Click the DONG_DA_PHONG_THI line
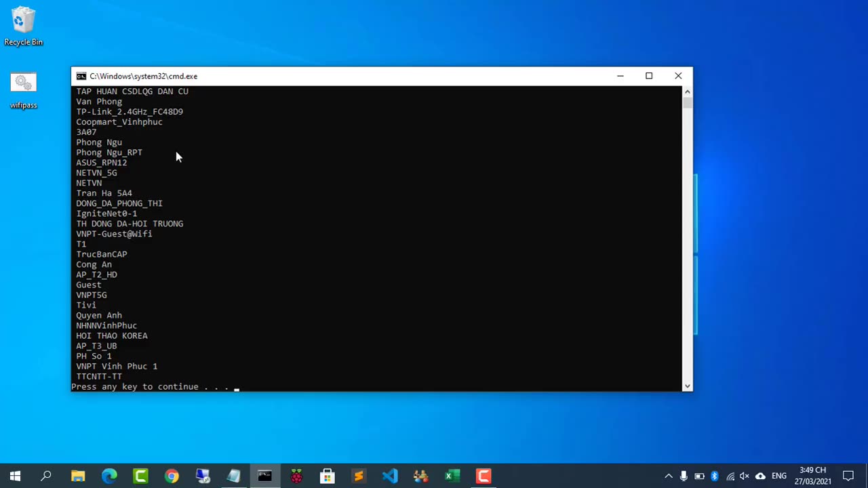Viewport: 868px width, 488px height. point(119,203)
